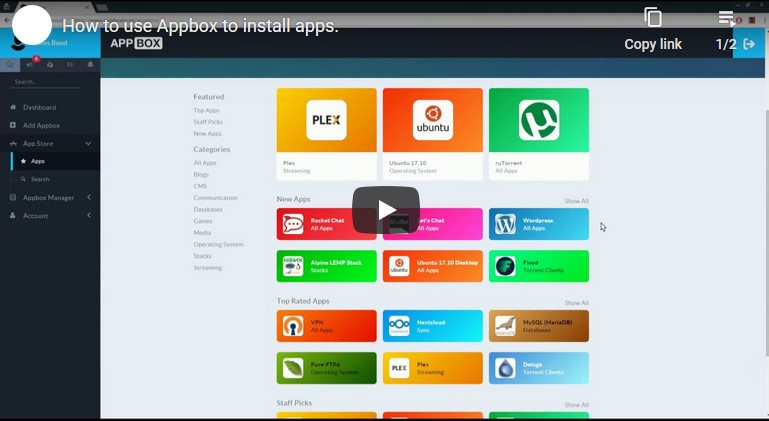The width and height of the screenshot is (769, 421).
Task: Expand the Account menu chevron
Action: click(x=89, y=215)
